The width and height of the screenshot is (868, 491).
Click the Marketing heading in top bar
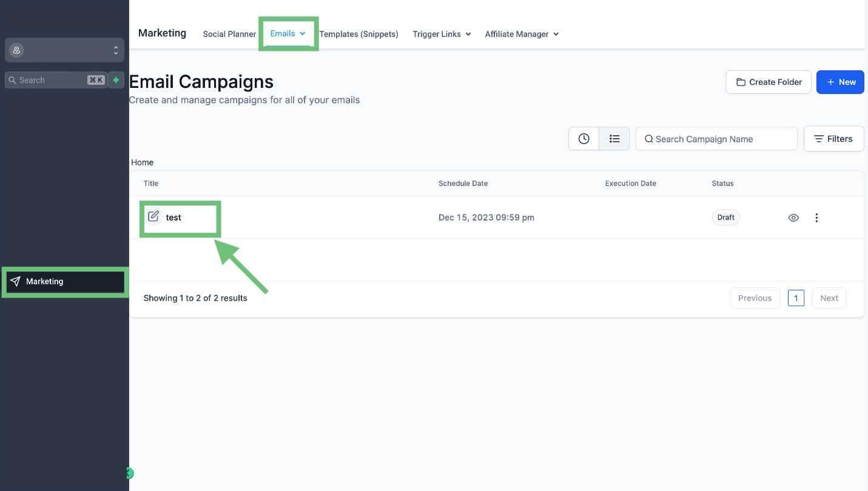[162, 33]
